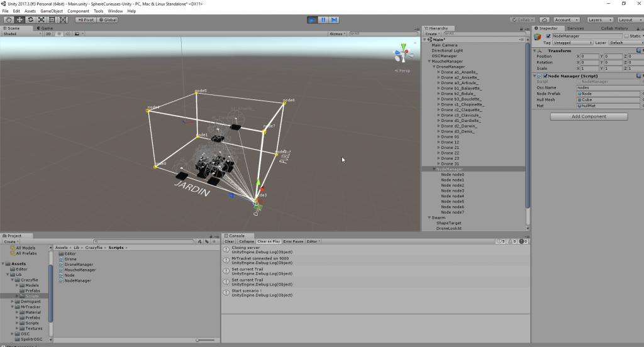
Task: Collapse the DroneManager tree node
Action: click(434, 67)
